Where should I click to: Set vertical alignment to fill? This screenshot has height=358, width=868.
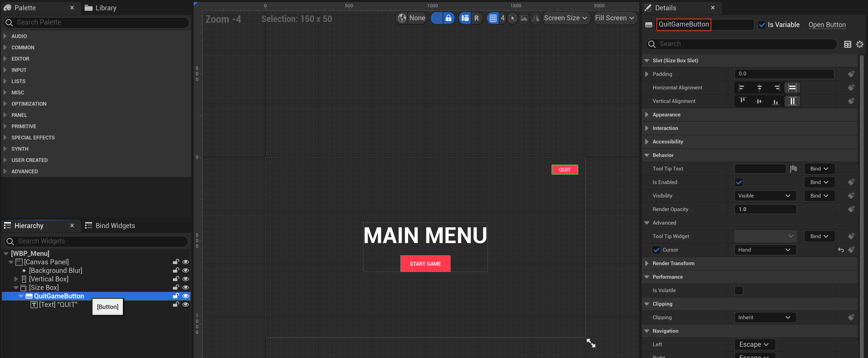792,101
